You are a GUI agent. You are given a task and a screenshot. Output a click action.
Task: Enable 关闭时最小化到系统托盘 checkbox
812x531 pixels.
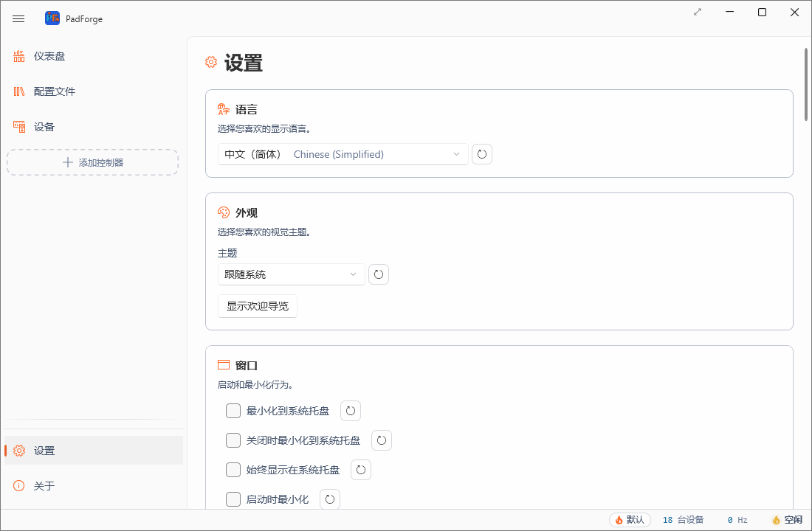click(233, 440)
